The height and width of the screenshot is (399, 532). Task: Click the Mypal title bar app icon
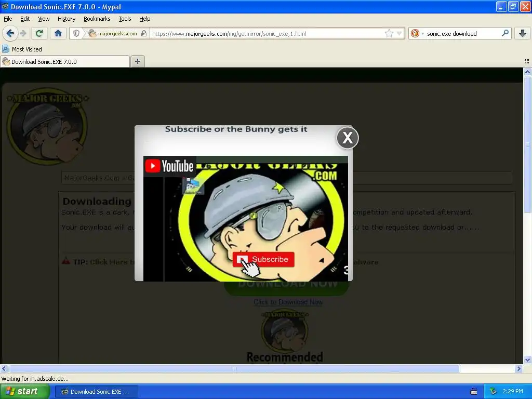tap(5, 6)
